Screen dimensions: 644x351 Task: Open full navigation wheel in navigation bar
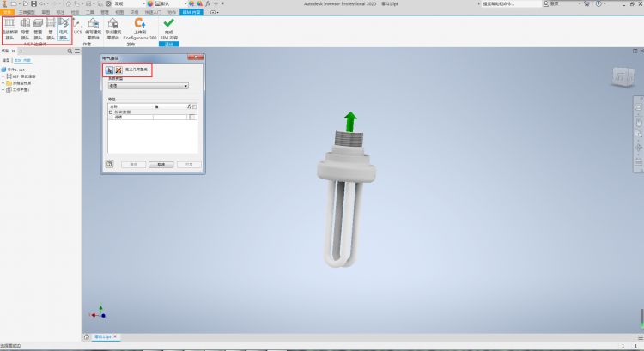point(639,107)
